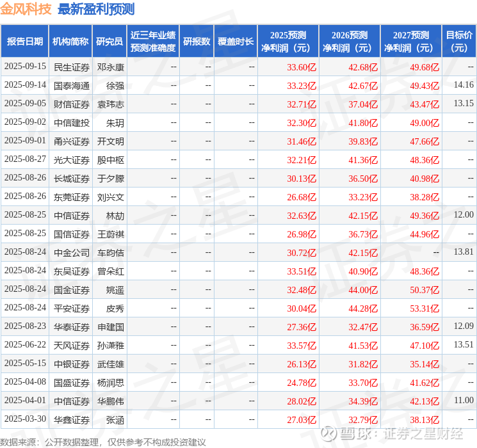Click the target price 13.51

[x=464, y=344]
